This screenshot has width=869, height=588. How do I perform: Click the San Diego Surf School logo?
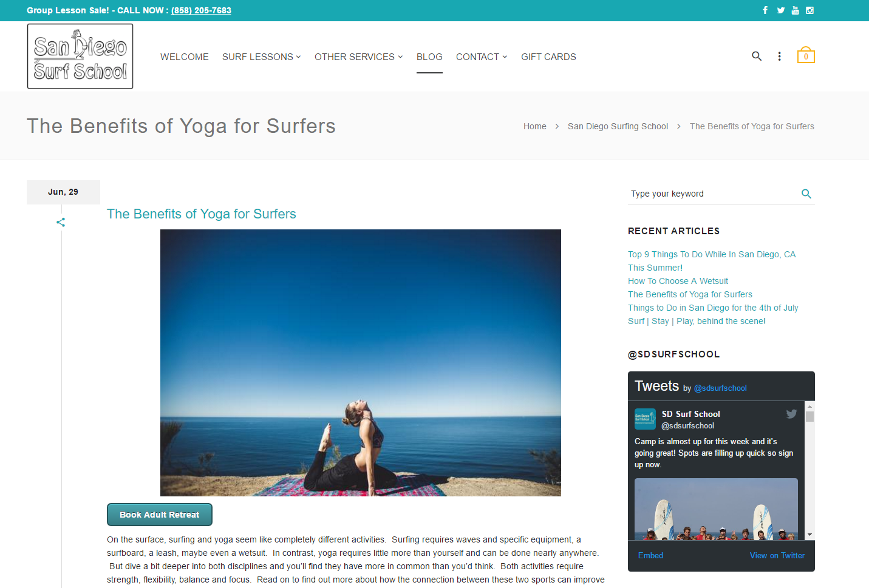coord(80,56)
